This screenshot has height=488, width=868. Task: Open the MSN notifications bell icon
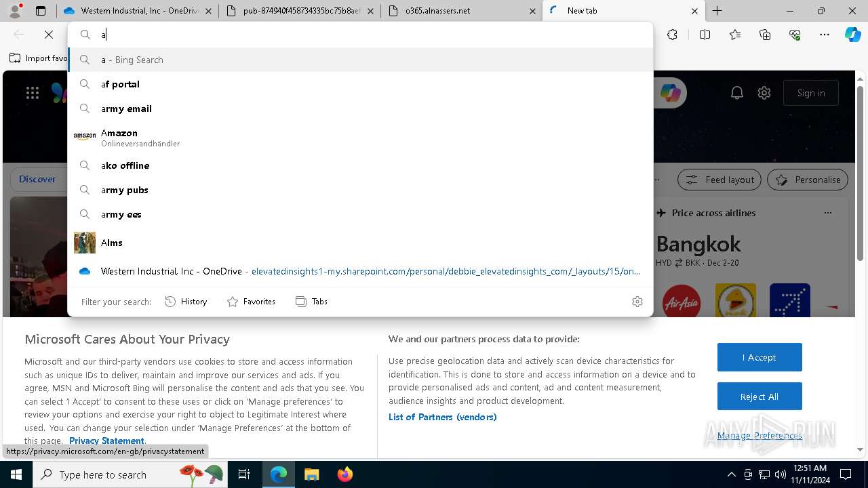(x=737, y=94)
